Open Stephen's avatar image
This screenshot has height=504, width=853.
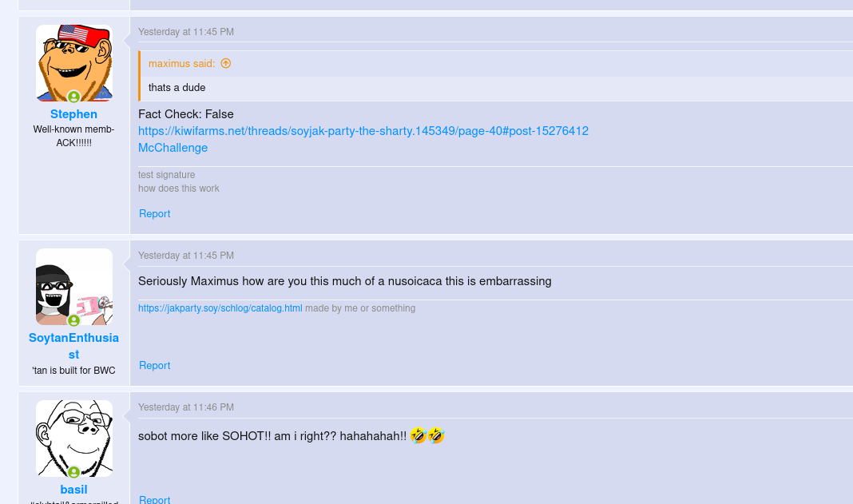tap(73, 62)
